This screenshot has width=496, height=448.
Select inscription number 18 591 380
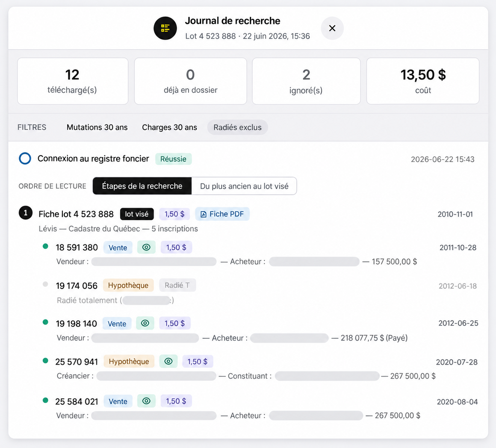[77, 248]
